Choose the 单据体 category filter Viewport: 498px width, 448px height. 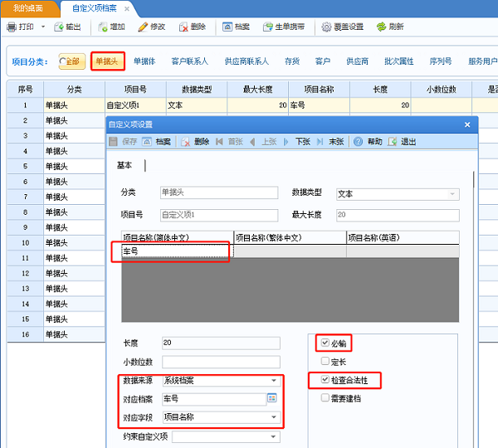click(144, 61)
